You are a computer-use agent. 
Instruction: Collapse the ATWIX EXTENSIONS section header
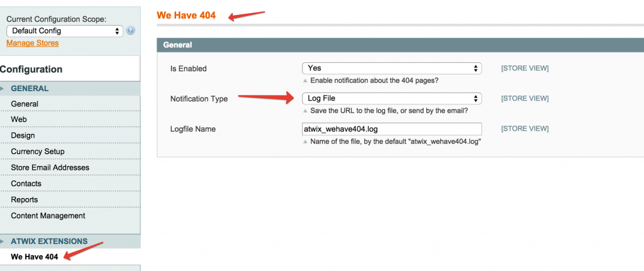point(70,241)
